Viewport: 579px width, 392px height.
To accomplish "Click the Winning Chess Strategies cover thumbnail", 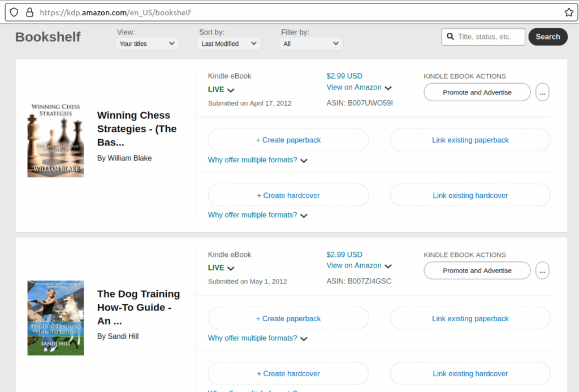I will pos(55,140).
